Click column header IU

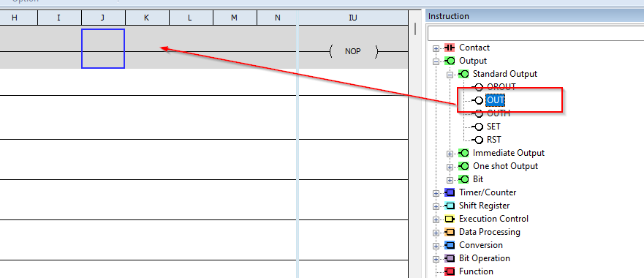353,18
